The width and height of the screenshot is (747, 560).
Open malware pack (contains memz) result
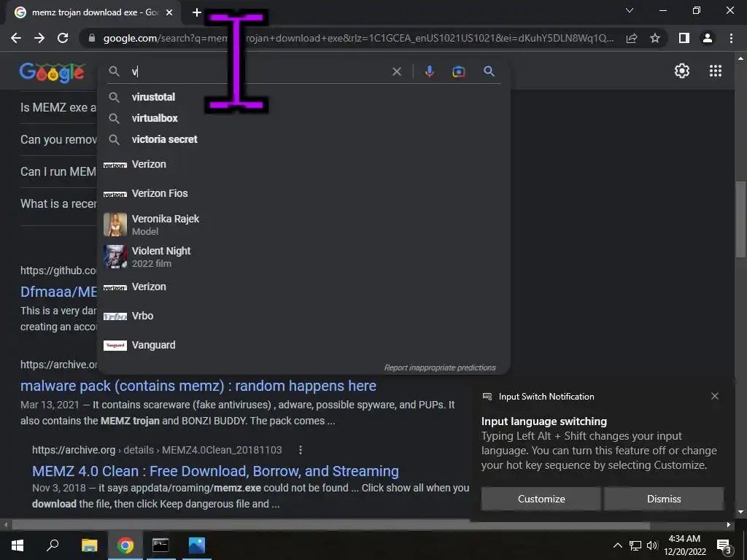(x=198, y=386)
